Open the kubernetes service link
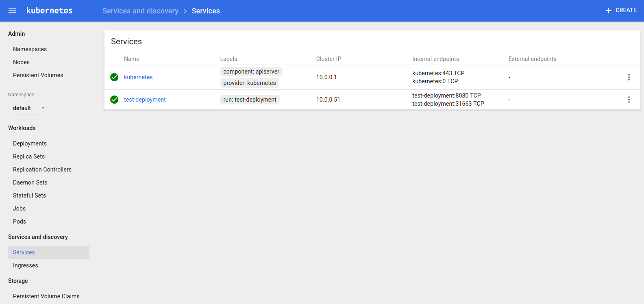644x304 pixels. tap(138, 77)
